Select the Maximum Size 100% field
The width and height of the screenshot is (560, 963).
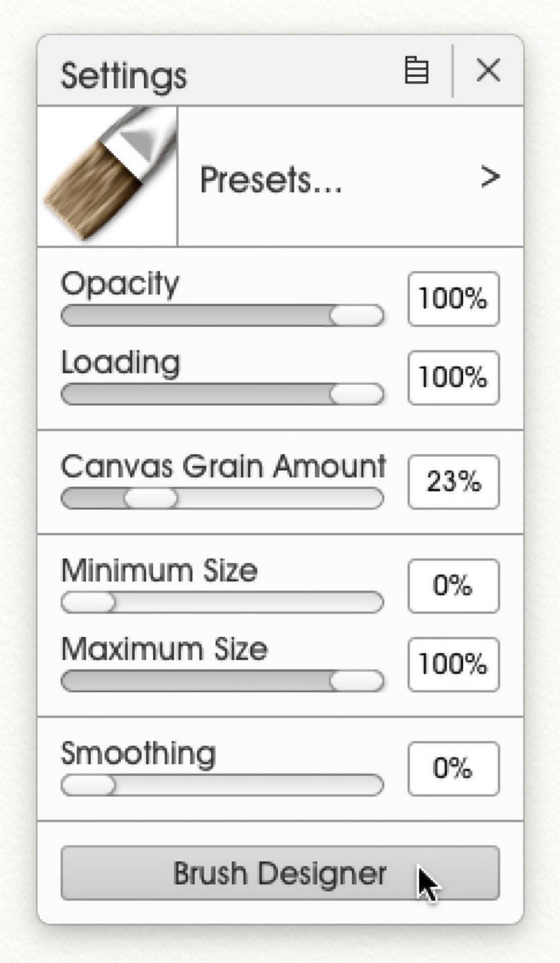[453, 665]
